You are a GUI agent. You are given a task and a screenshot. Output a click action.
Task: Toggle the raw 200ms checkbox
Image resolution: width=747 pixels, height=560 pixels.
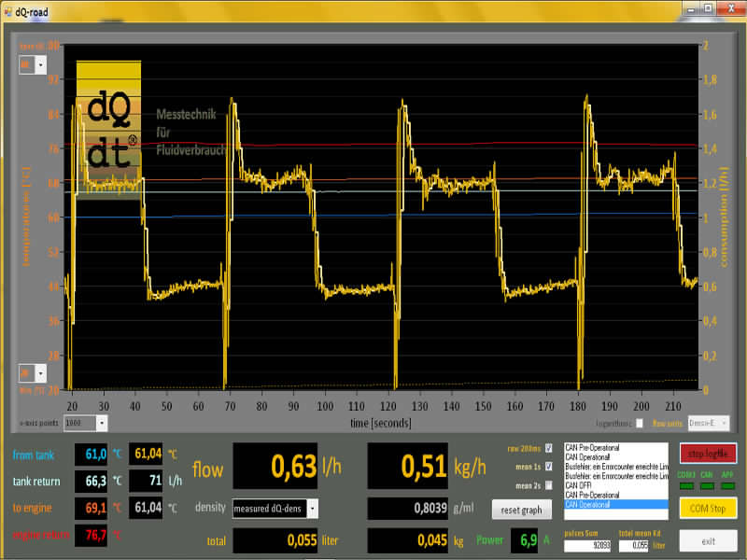coord(548,448)
